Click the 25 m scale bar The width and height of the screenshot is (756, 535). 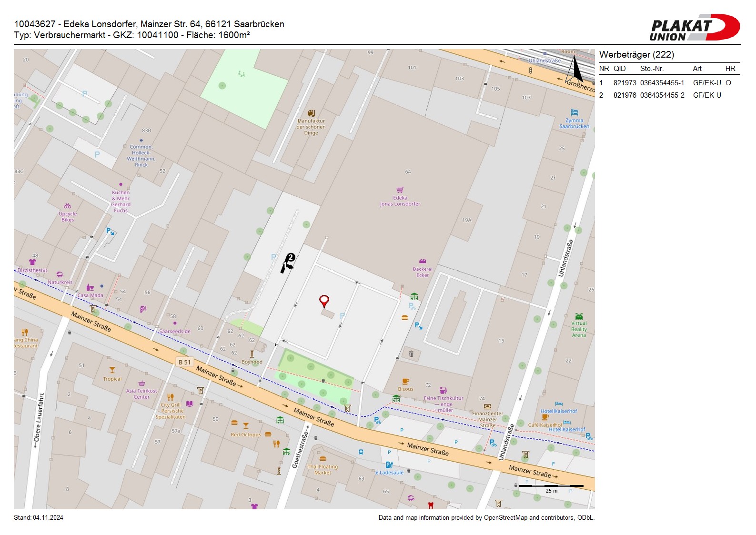(551, 486)
